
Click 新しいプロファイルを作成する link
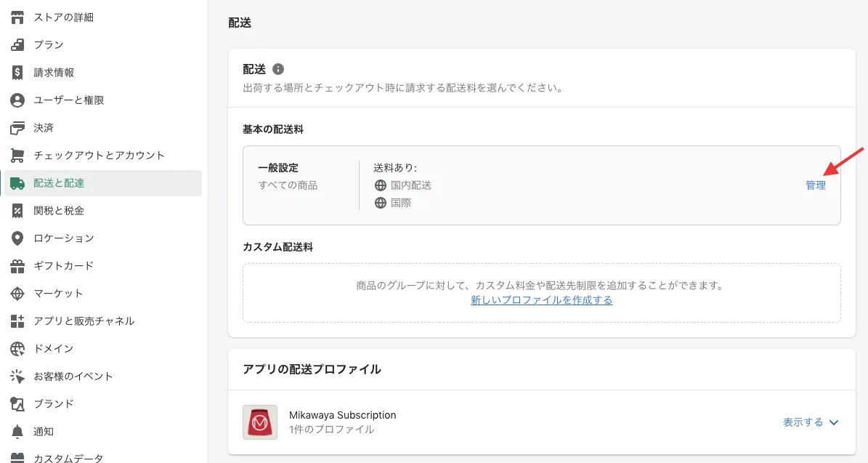[541, 300]
